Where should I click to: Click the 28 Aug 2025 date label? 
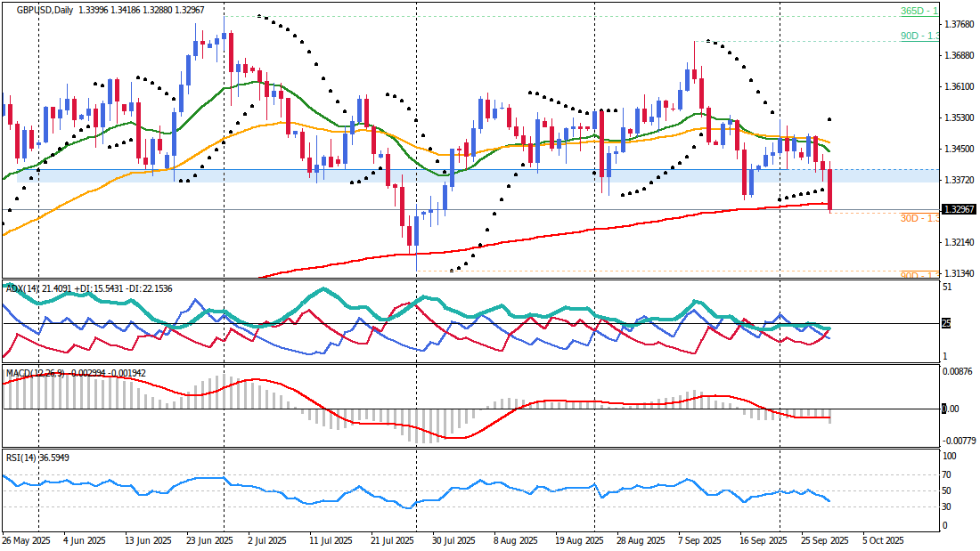click(x=641, y=540)
